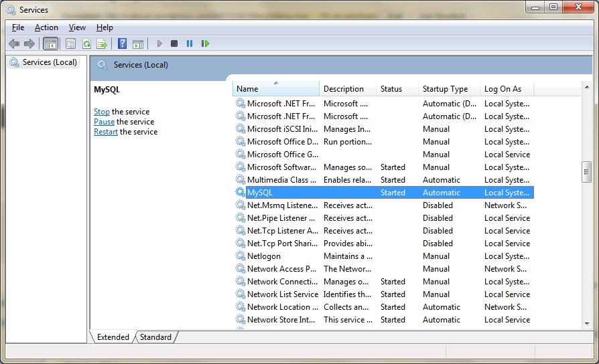Open the Help toolbar icon

[122, 43]
